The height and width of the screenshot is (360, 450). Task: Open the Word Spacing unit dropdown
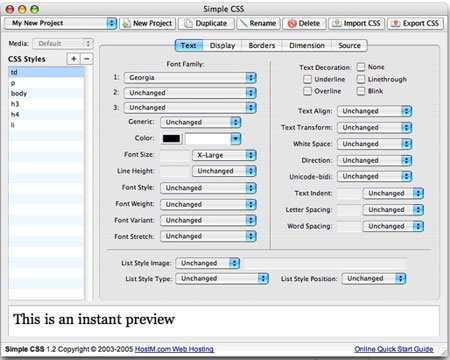coord(393,226)
